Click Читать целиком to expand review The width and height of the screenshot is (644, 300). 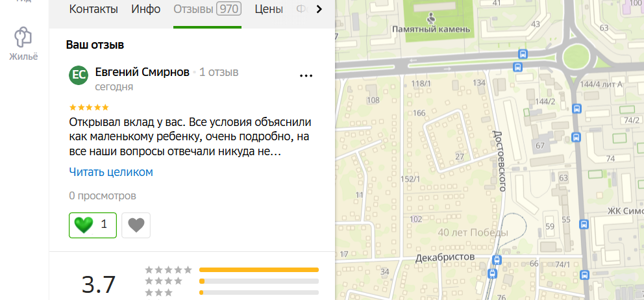pos(111,172)
